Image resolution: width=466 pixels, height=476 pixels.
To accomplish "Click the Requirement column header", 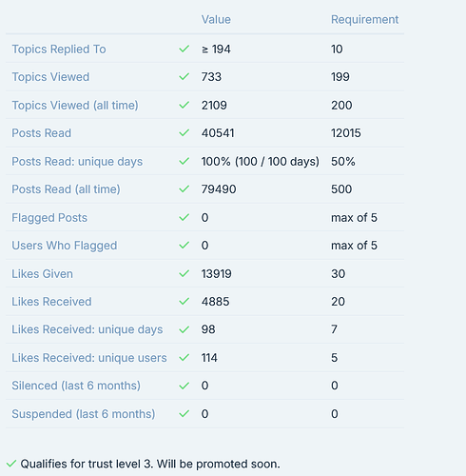I will (365, 19).
